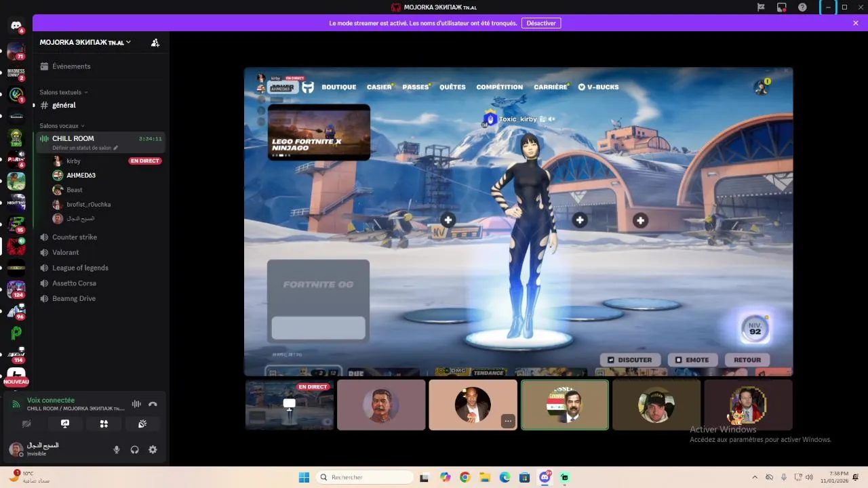Open Microsoft Edge from the taskbar
The height and width of the screenshot is (488, 868).
[505, 477]
